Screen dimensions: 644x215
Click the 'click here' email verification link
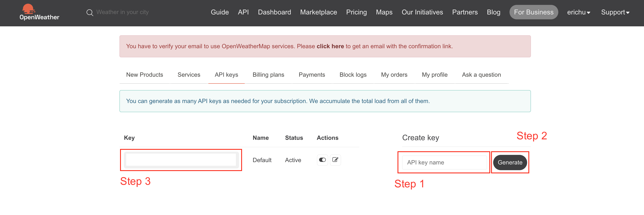coord(330,46)
